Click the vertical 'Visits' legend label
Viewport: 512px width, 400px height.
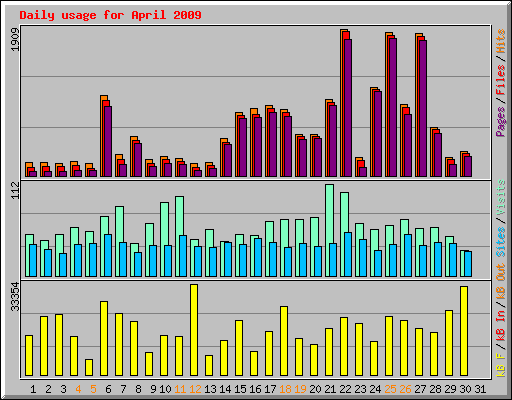tap(501, 198)
